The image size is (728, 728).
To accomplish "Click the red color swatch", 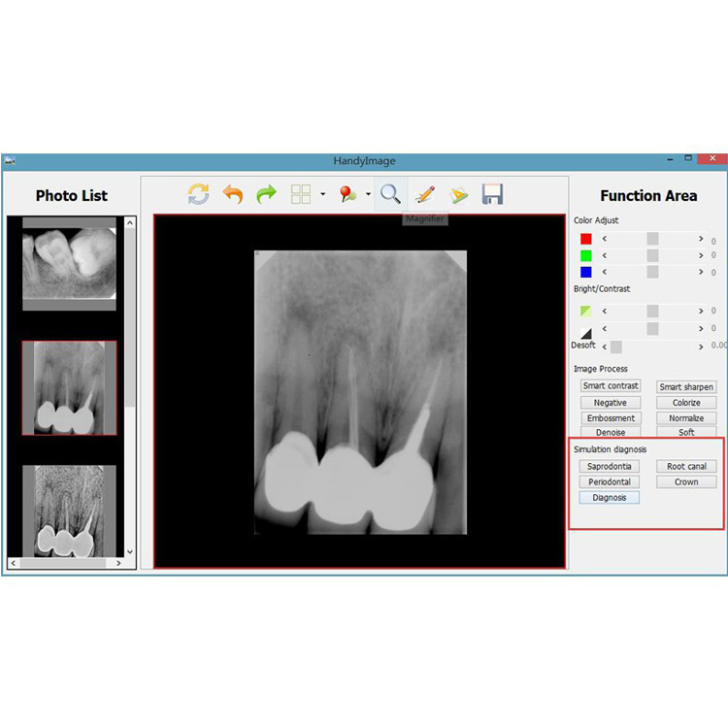I will [586, 239].
